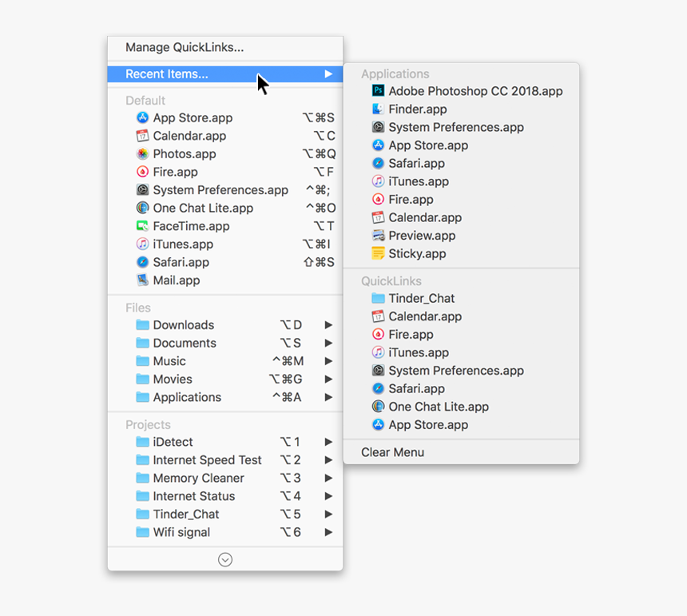
Task: Choose Clear Menu at submenu bottom
Action: [x=392, y=452]
